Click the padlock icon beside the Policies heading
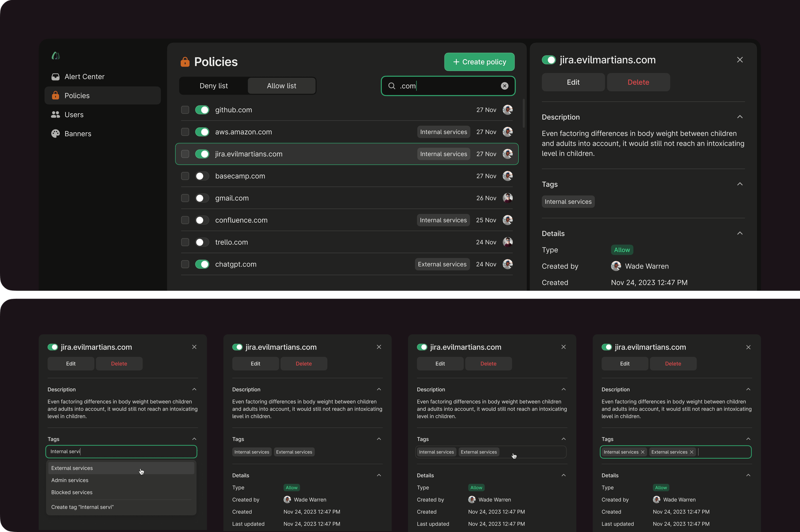Viewport: 800px width, 532px height. point(185,62)
